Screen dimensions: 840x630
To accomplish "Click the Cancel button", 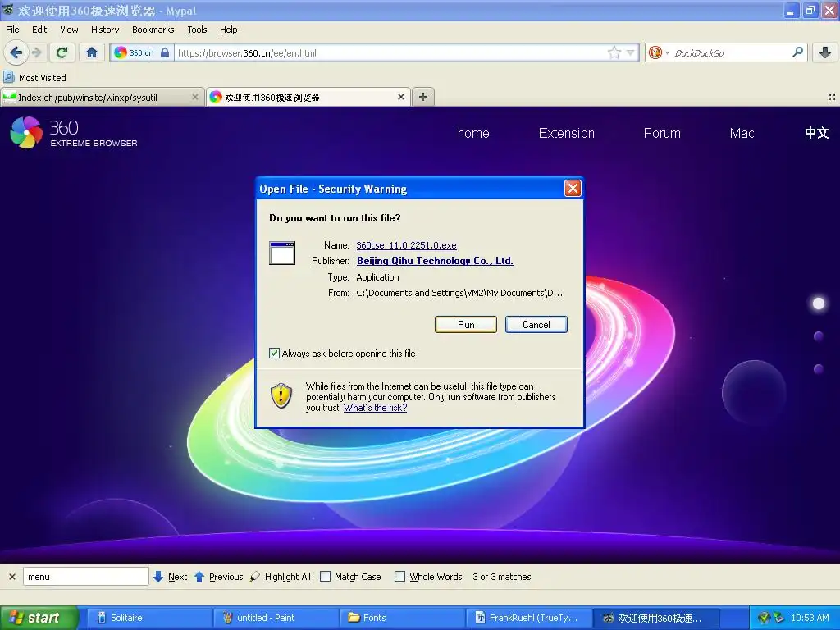I will pos(536,325).
